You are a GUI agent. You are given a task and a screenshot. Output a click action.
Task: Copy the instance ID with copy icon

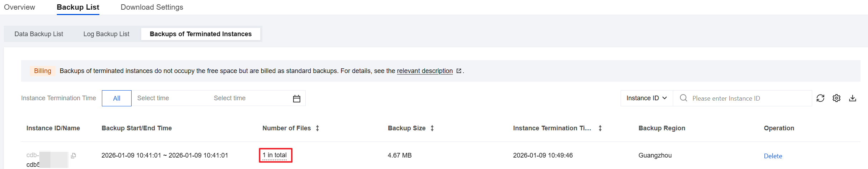coord(73,155)
